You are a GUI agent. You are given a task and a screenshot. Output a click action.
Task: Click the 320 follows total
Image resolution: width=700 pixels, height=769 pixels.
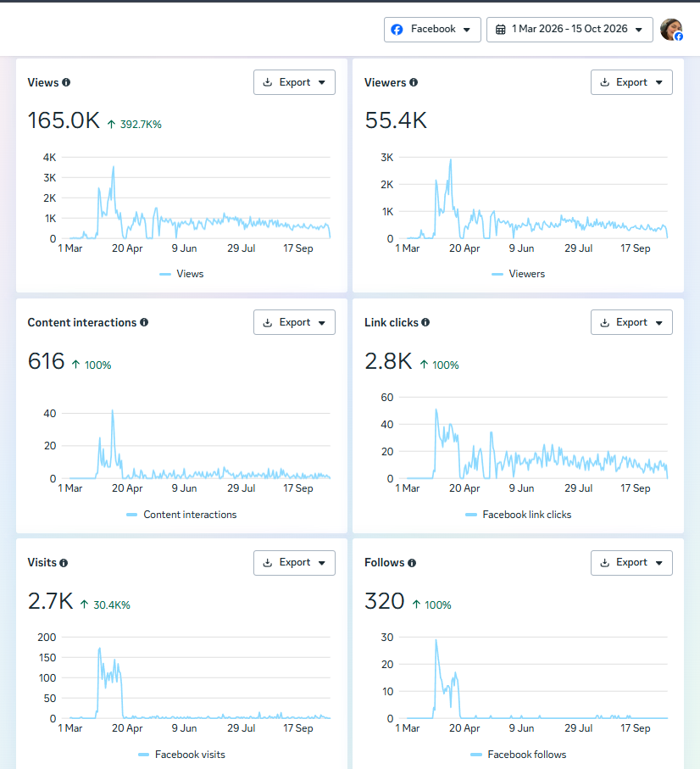[384, 601]
